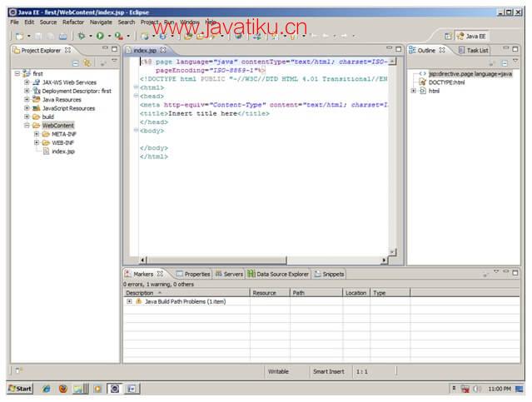Open the dropdown arrow next to New icon
The height and width of the screenshot is (402, 532).
[29, 36]
